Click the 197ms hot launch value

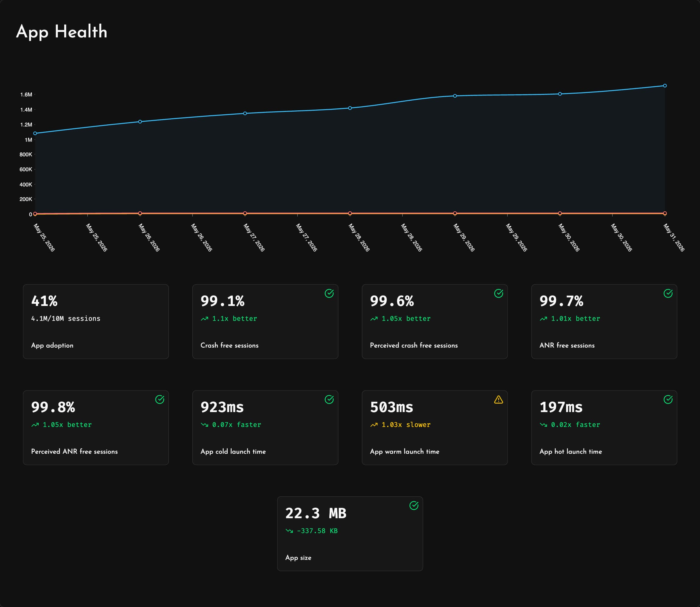click(x=561, y=407)
